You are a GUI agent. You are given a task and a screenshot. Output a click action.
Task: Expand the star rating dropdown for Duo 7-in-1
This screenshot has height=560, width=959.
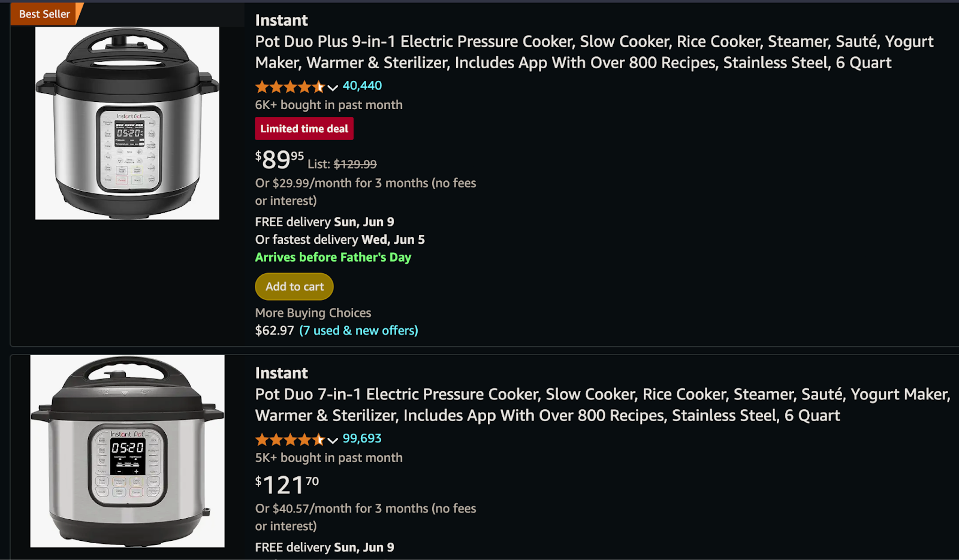(333, 440)
